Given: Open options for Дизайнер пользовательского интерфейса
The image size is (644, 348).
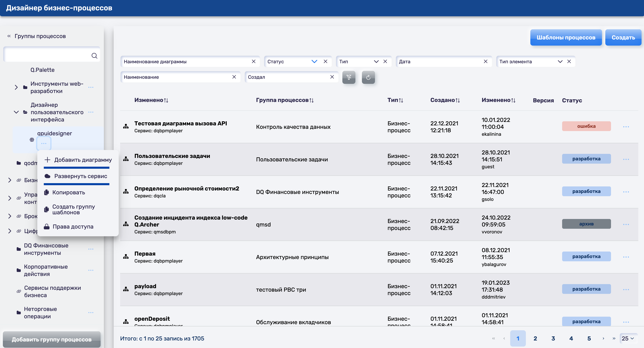Looking at the screenshot, I should [x=91, y=112].
